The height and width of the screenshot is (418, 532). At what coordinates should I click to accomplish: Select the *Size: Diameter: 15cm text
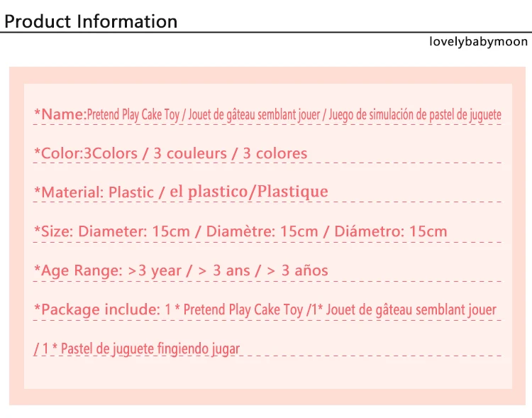point(111,231)
